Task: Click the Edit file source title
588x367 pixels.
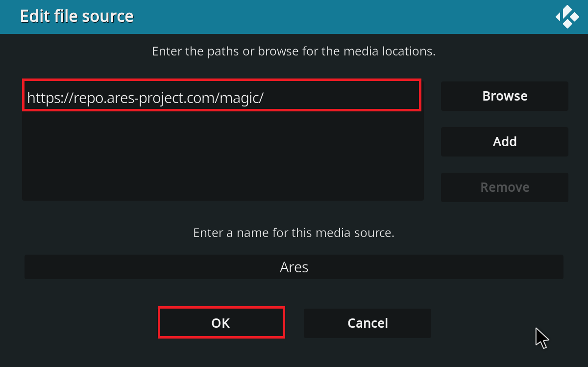Action: click(77, 16)
